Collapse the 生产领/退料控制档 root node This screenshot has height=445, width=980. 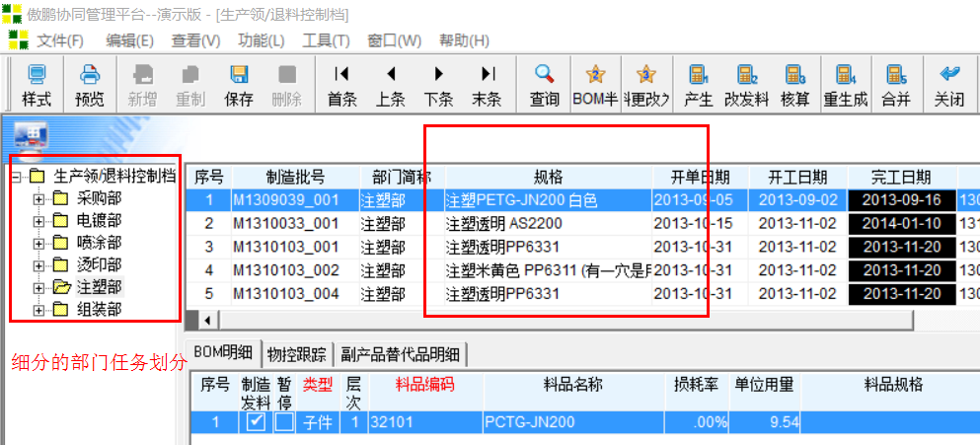(x=17, y=177)
